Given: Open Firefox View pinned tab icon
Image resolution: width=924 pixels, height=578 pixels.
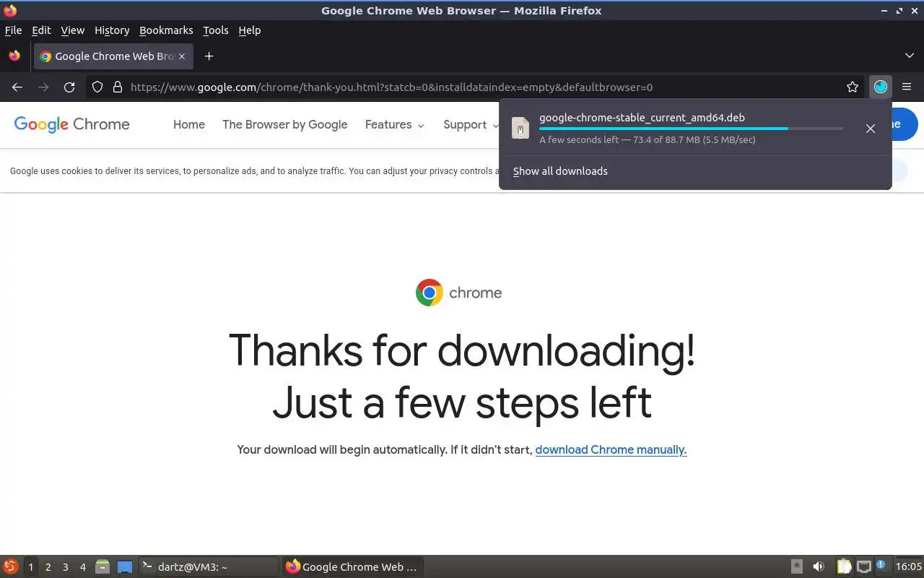Looking at the screenshot, I should [x=14, y=56].
